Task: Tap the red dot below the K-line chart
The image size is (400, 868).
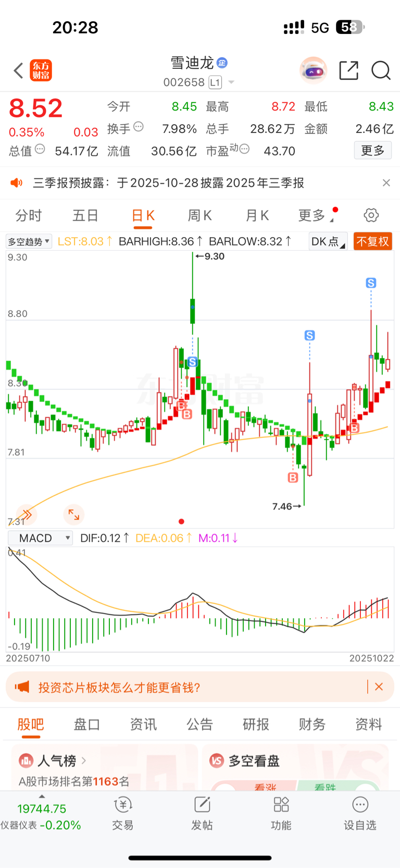Action: tap(181, 521)
